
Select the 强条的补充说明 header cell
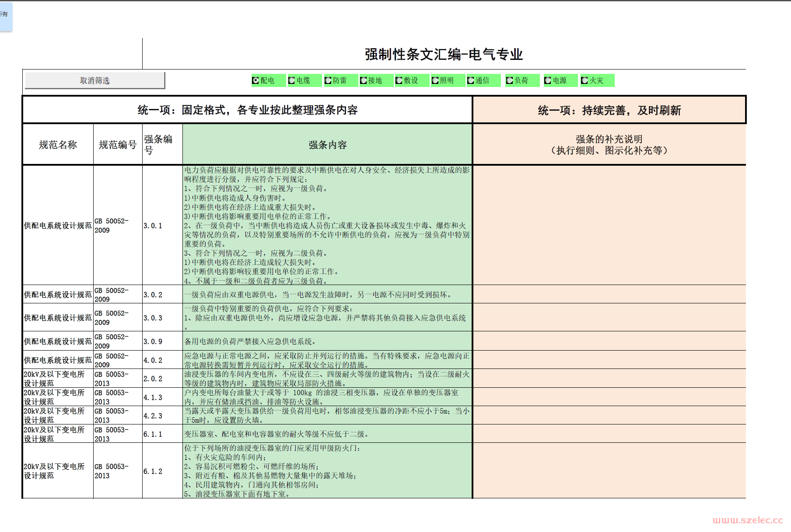(609, 145)
